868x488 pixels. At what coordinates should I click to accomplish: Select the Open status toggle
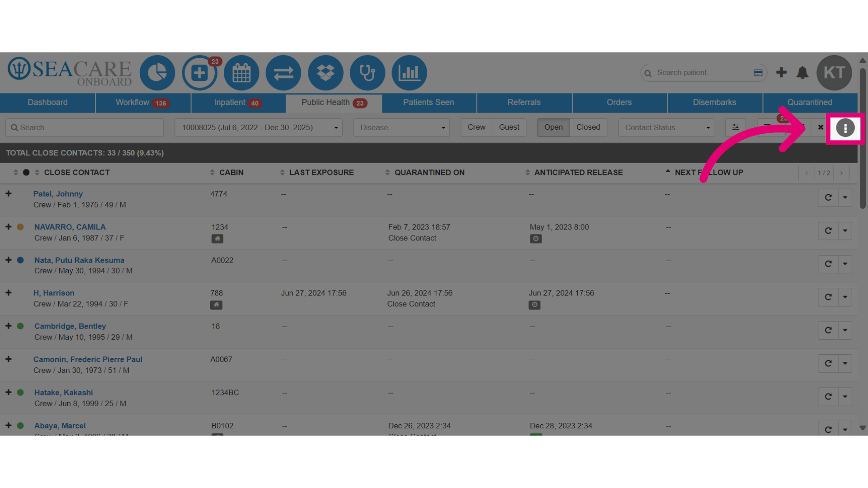click(553, 127)
